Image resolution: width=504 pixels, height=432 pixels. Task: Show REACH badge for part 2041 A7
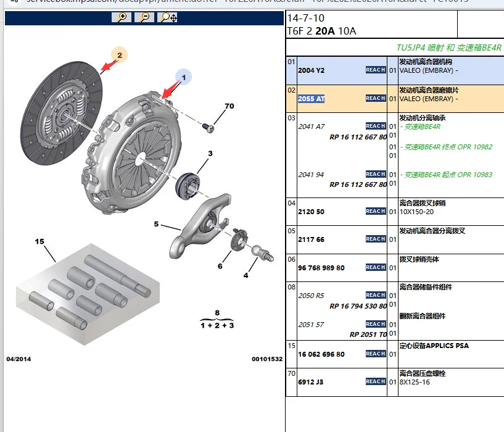tap(376, 126)
